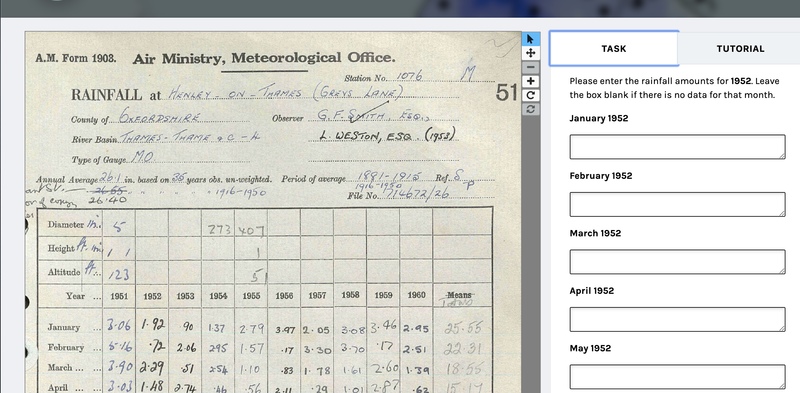Focus the January 1952 input box
Image resolution: width=800 pixels, height=393 pixels.
[677, 147]
